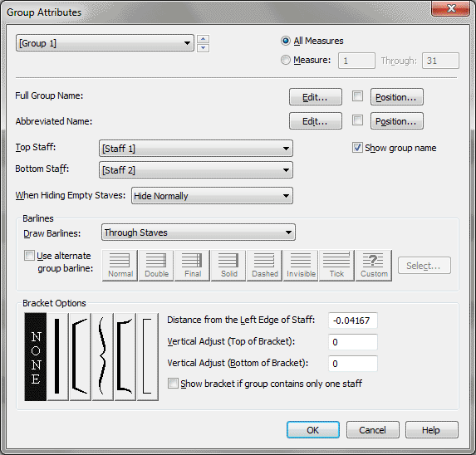Open When Hiding Empty Staves dropdown
This screenshot has height=455, width=476.
(x=212, y=196)
